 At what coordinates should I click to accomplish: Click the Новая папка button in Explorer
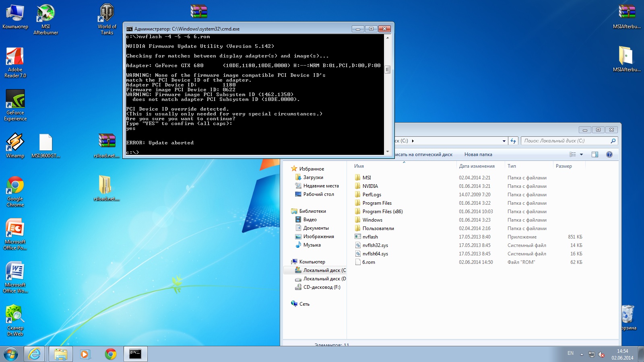(478, 154)
